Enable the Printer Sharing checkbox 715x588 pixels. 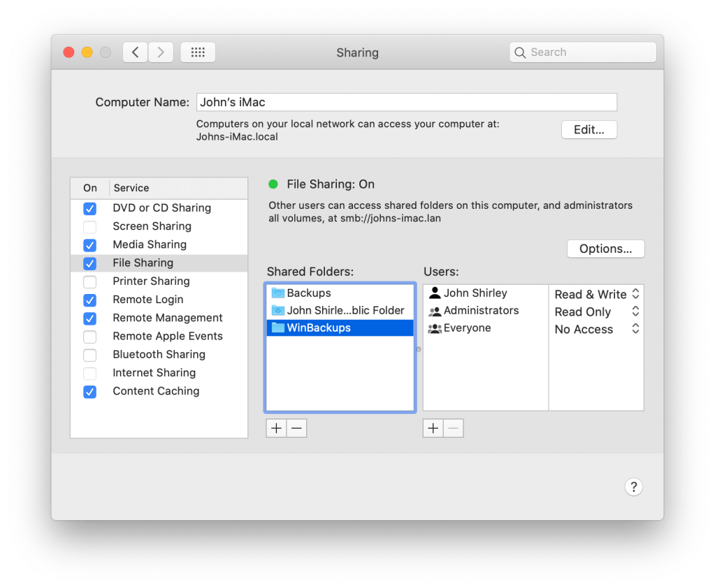pyautogui.click(x=89, y=281)
